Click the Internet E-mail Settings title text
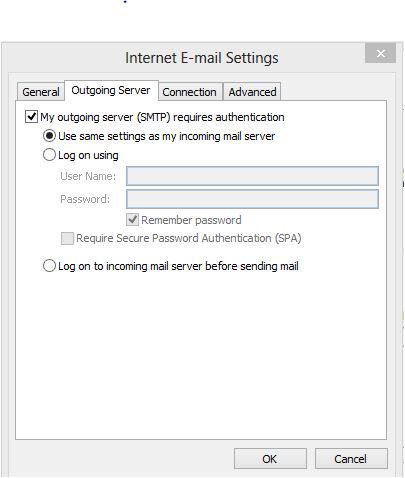The image size is (405, 478). point(202,58)
